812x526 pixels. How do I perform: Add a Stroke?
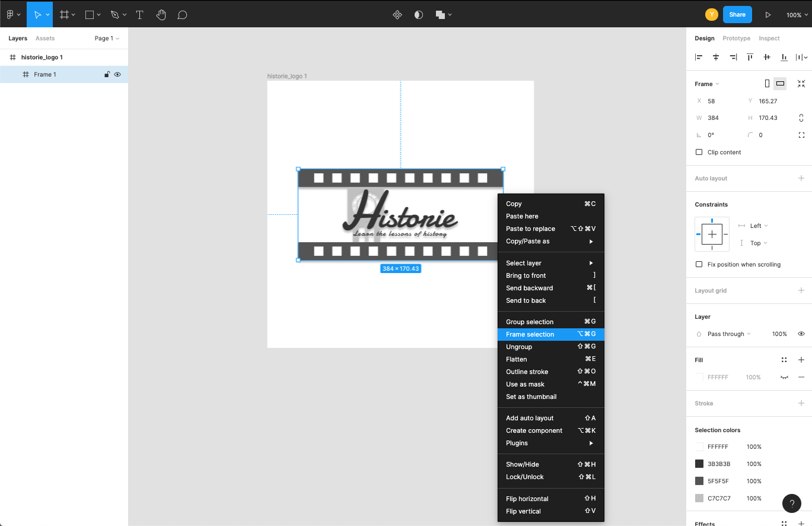pyautogui.click(x=801, y=403)
